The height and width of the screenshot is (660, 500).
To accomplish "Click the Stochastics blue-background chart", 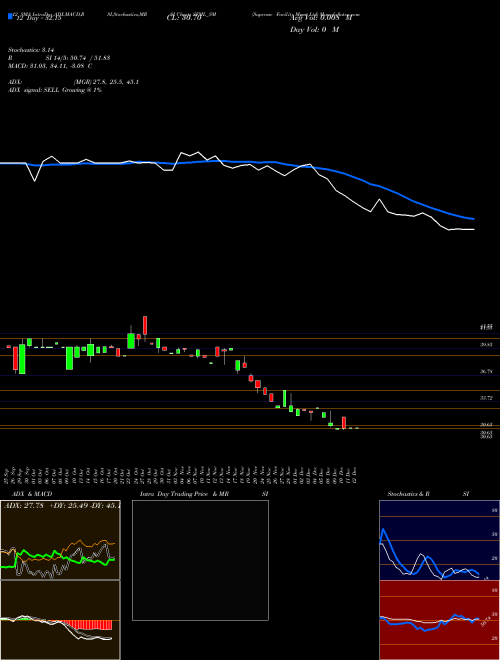I will pos(439,540).
